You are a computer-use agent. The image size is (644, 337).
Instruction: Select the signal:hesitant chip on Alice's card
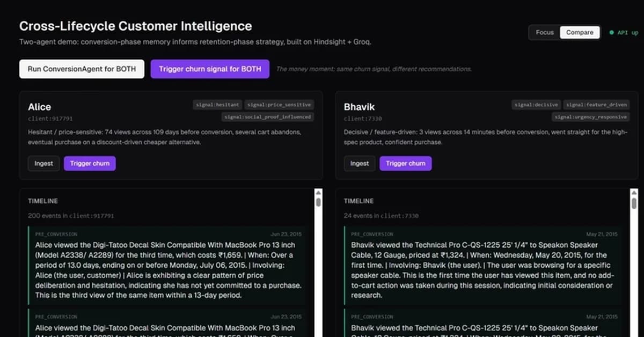(217, 105)
